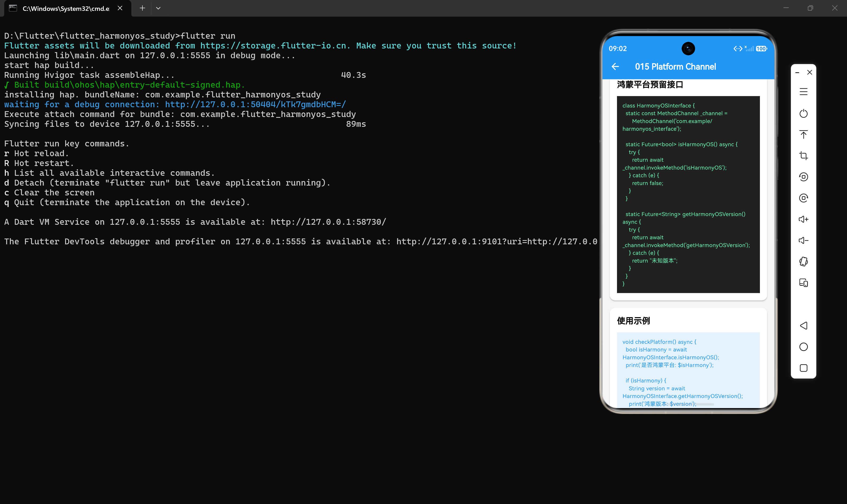847x504 pixels.
Task: Open a new terminal tab with plus button
Action: (x=142, y=8)
